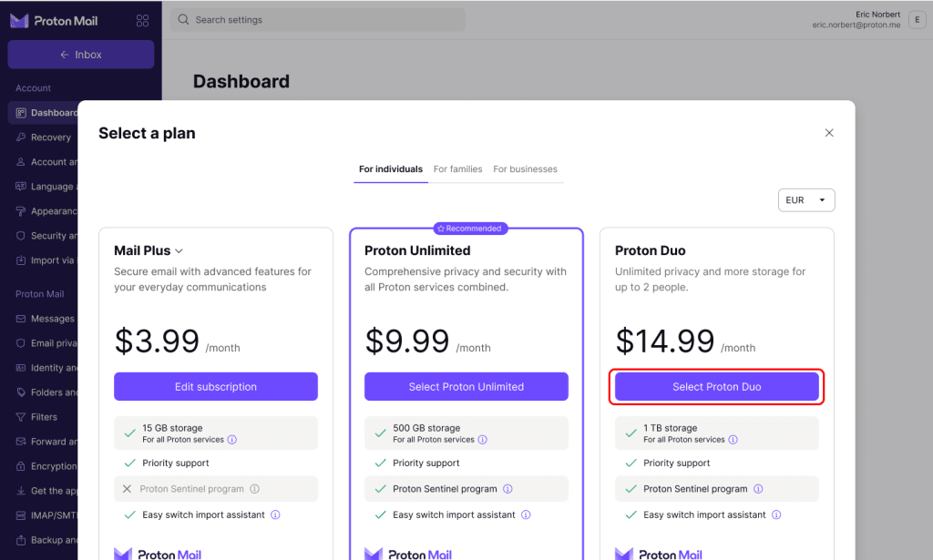Click info icon beside Proton Duo 1 TB storage
Viewport: 933px width, 560px height.
coord(733,440)
